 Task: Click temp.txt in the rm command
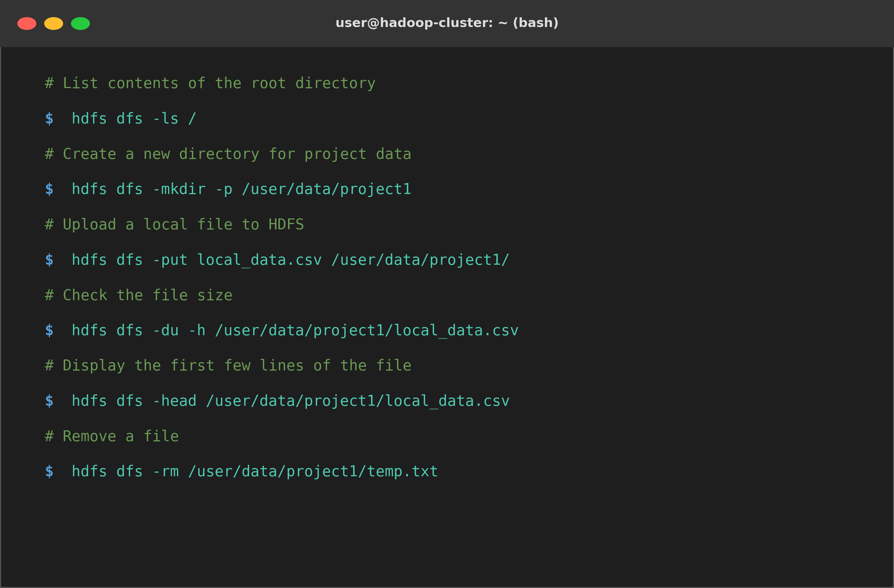(402, 472)
